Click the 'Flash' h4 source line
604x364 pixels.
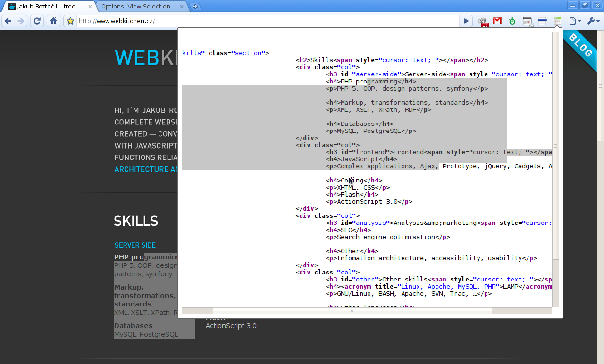pos(352,194)
